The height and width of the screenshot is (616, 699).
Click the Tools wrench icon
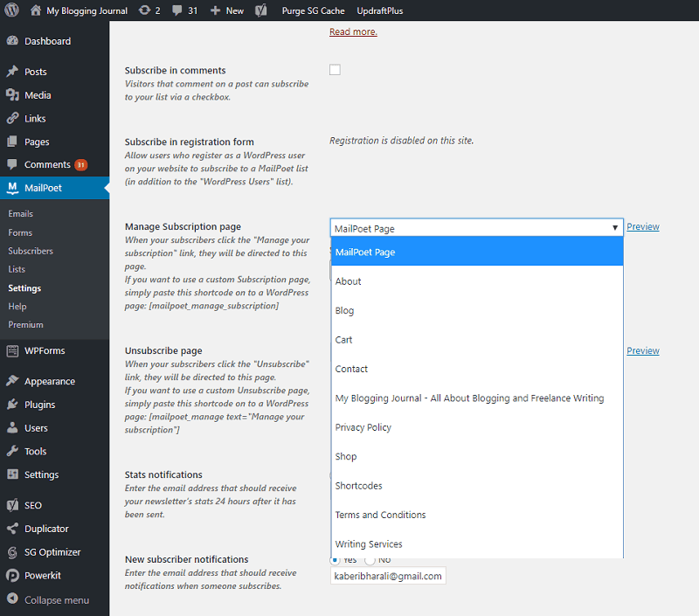tap(12, 451)
